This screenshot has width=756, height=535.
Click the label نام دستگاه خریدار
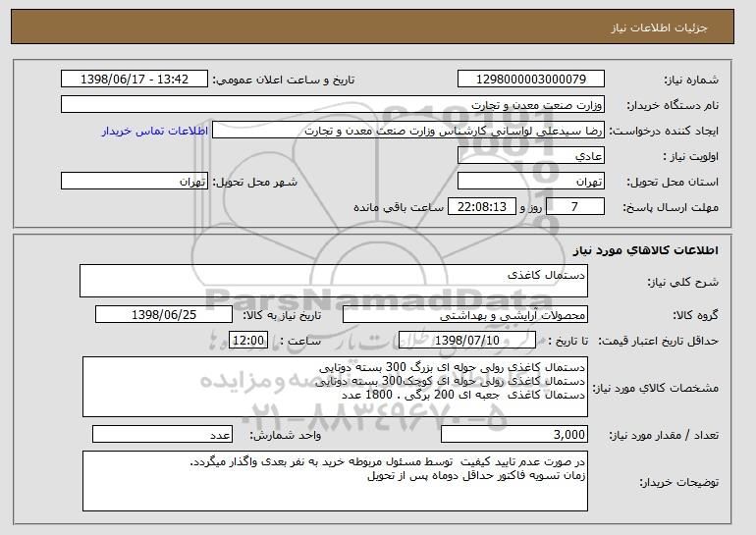(x=673, y=105)
